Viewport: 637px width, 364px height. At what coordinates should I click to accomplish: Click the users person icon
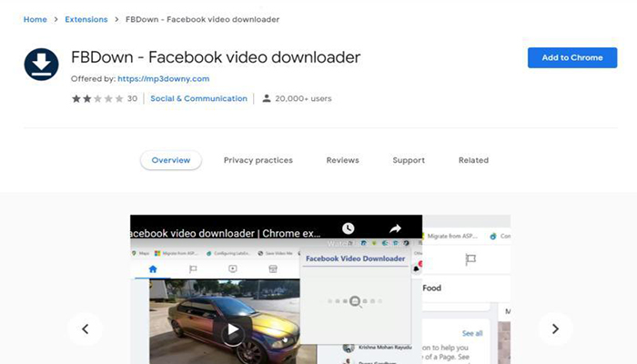click(x=267, y=98)
